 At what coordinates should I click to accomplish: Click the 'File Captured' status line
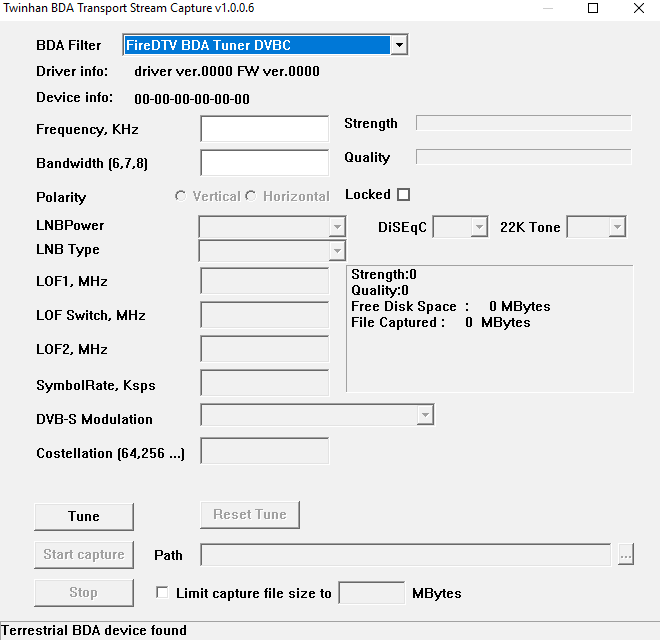(x=441, y=322)
